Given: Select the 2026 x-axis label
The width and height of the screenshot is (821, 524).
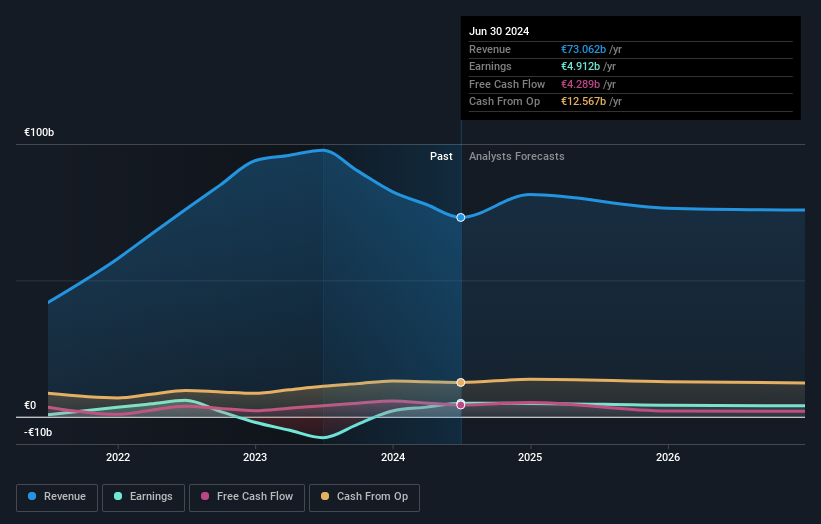Looking at the screenshot, I should pos(668,457).
